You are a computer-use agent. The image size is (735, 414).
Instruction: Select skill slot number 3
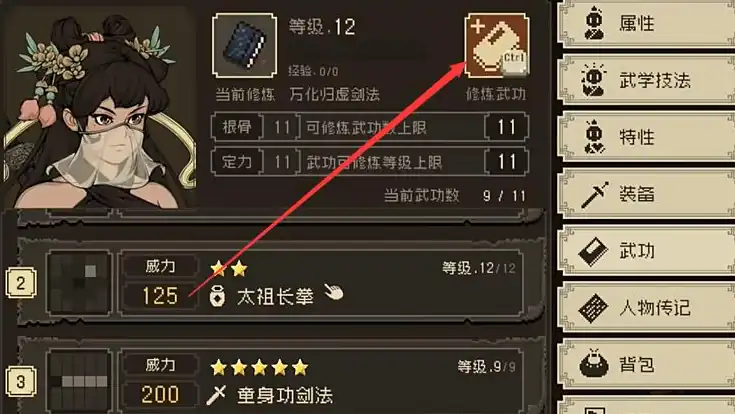pos(21,381)
